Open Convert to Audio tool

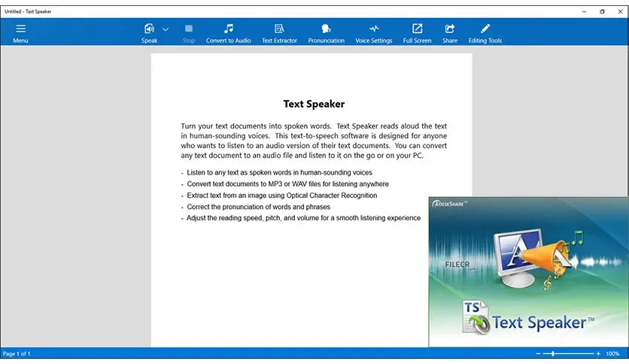click(228, 33)
